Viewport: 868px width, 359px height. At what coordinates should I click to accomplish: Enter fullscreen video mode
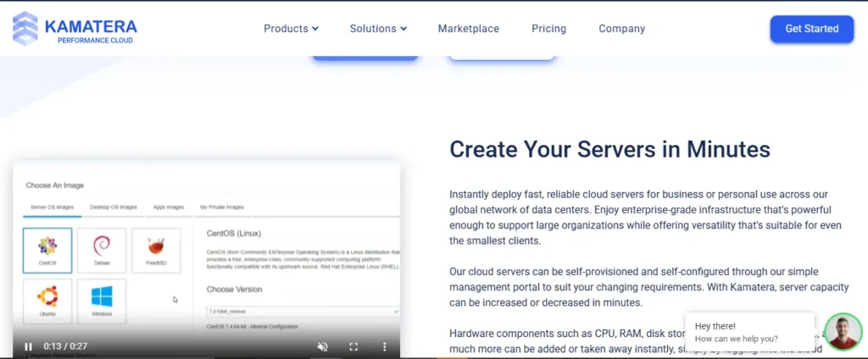pos(354,346)
